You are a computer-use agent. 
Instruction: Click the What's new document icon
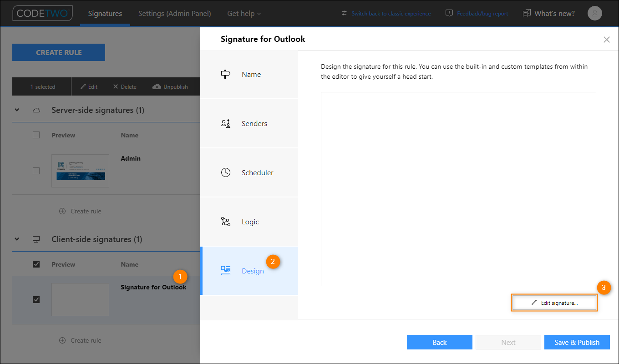coord(527,13)
